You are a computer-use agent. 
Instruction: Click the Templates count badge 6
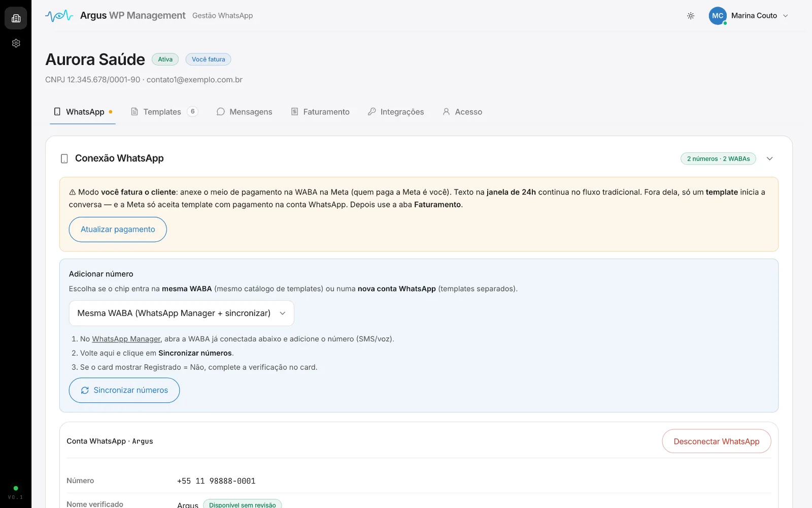[x=192, y=112]
